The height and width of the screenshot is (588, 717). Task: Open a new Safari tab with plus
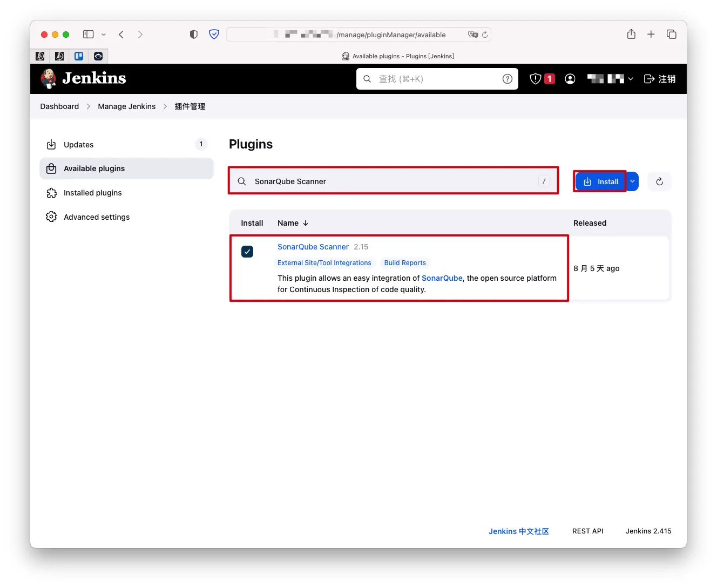click(x=651, y=35)
